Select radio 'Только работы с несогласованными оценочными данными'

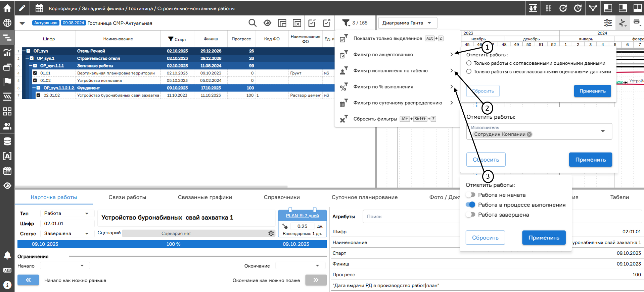469,71
